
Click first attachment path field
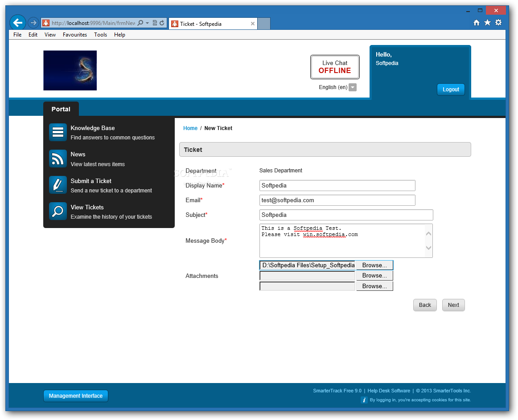[x=308, y=265]
